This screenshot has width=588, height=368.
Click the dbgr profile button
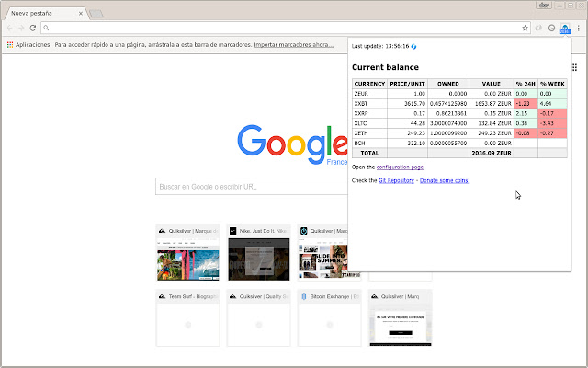[x=544, y=6]
